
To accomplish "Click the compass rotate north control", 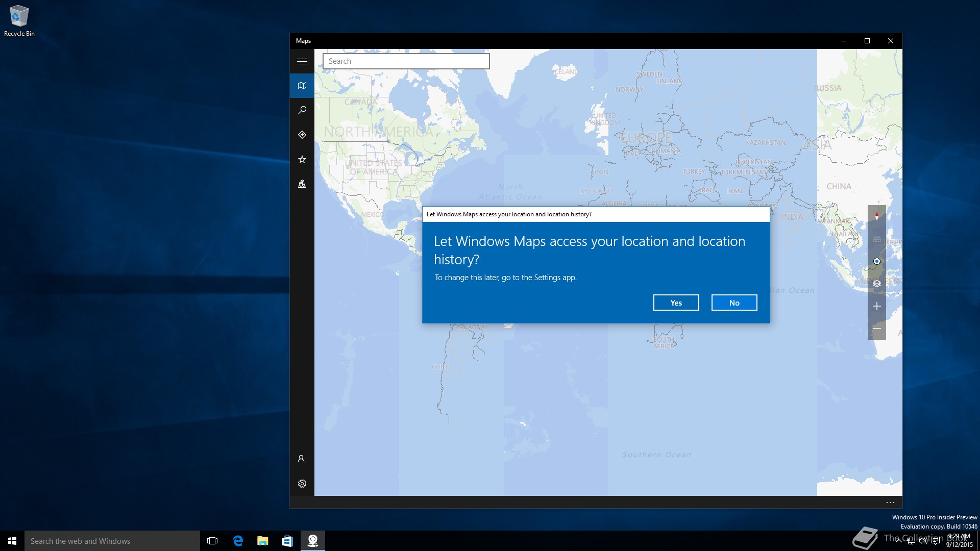I will [x=877, y=216].
